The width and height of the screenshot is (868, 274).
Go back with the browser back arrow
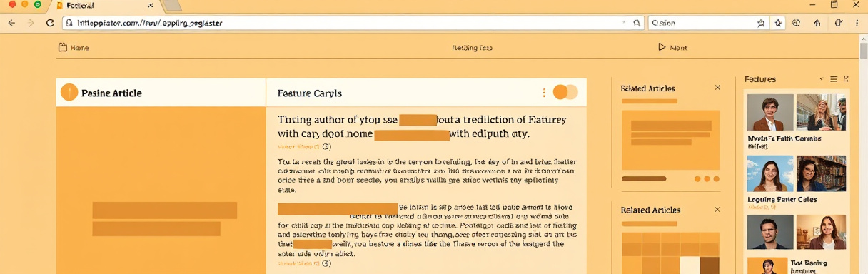[11, 23]
